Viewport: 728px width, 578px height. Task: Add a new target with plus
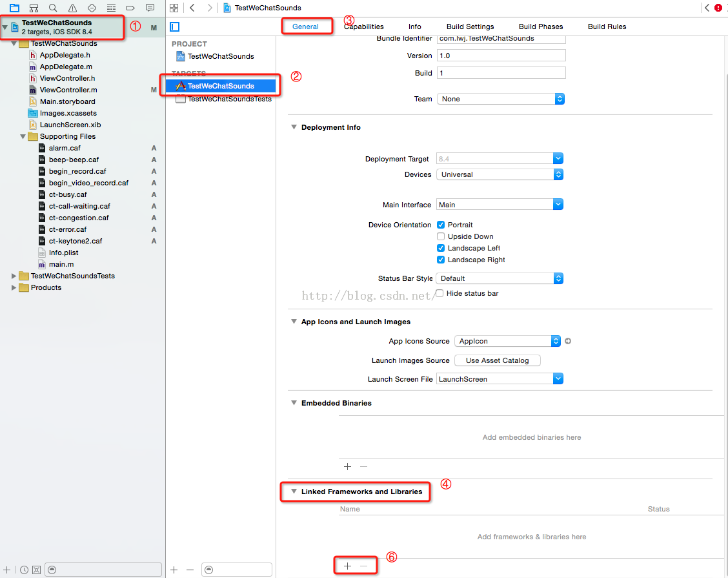174,570
